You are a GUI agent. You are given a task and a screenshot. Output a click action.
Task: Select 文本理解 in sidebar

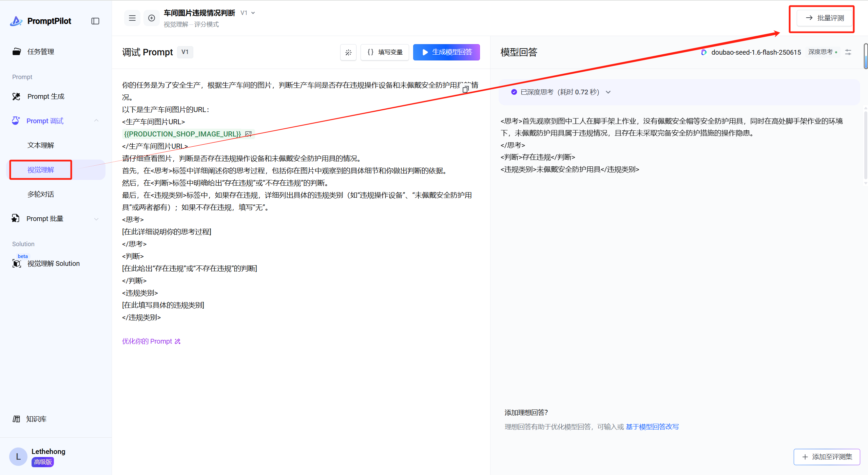(x=41, y=145)
